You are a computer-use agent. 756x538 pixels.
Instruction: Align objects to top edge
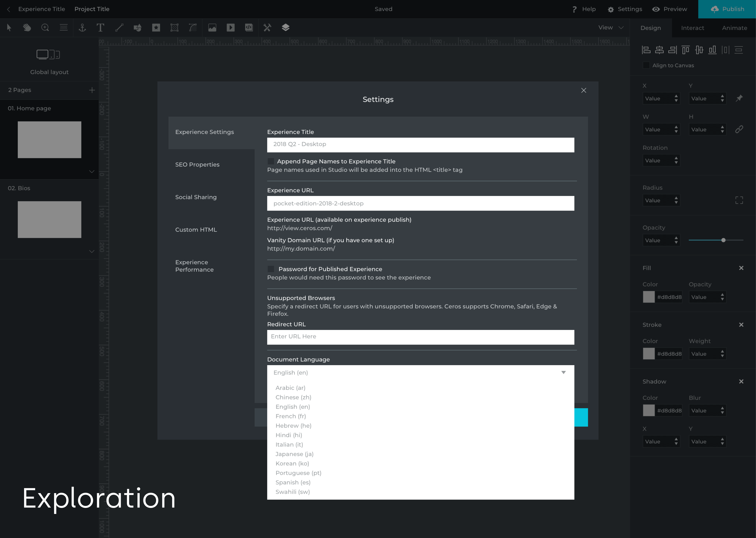point(686,50)
